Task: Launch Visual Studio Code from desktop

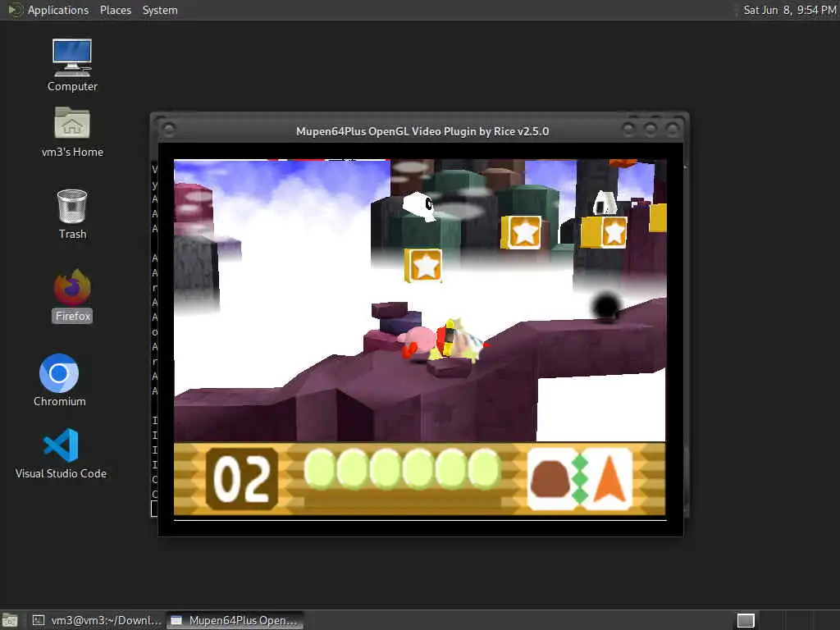Action: (x=61, y=453)
